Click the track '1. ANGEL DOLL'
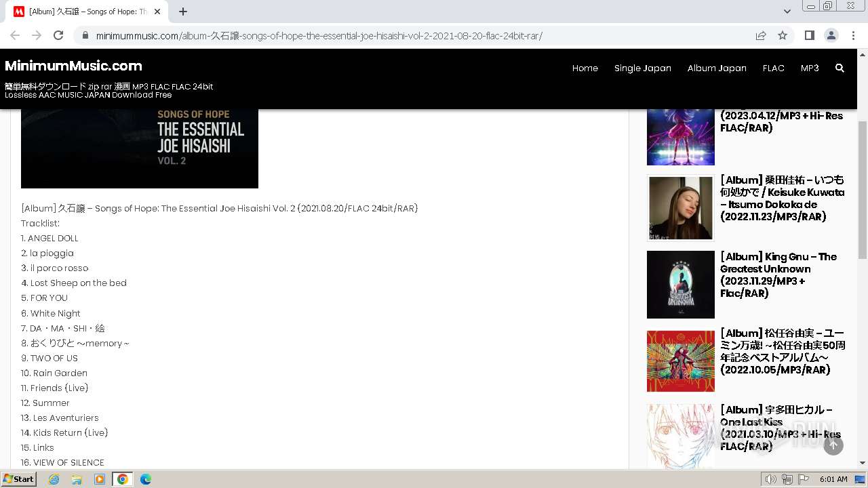868x488 pixels. (x=50, y=238)
